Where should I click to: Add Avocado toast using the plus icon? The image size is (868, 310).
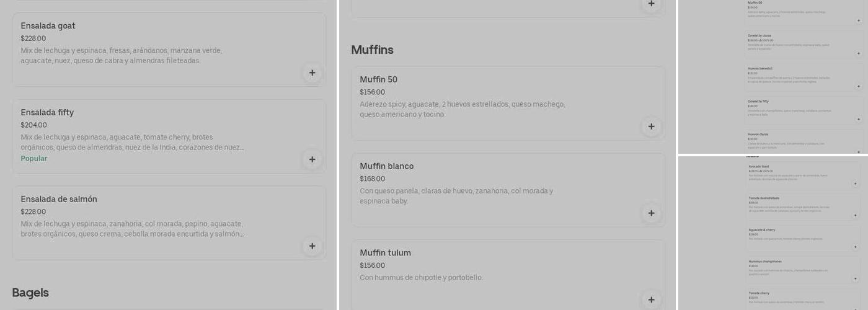(856, 184)
